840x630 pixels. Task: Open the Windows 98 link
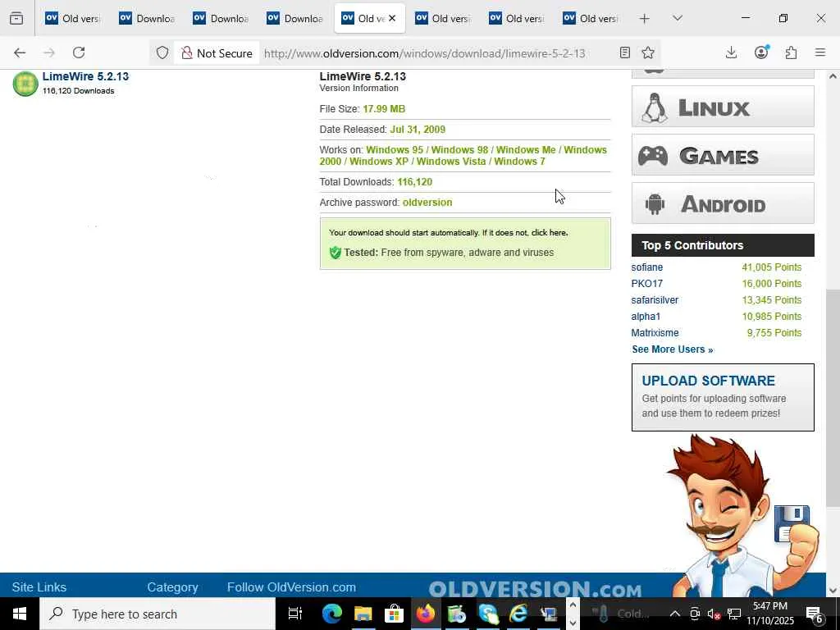click(459, 150)
